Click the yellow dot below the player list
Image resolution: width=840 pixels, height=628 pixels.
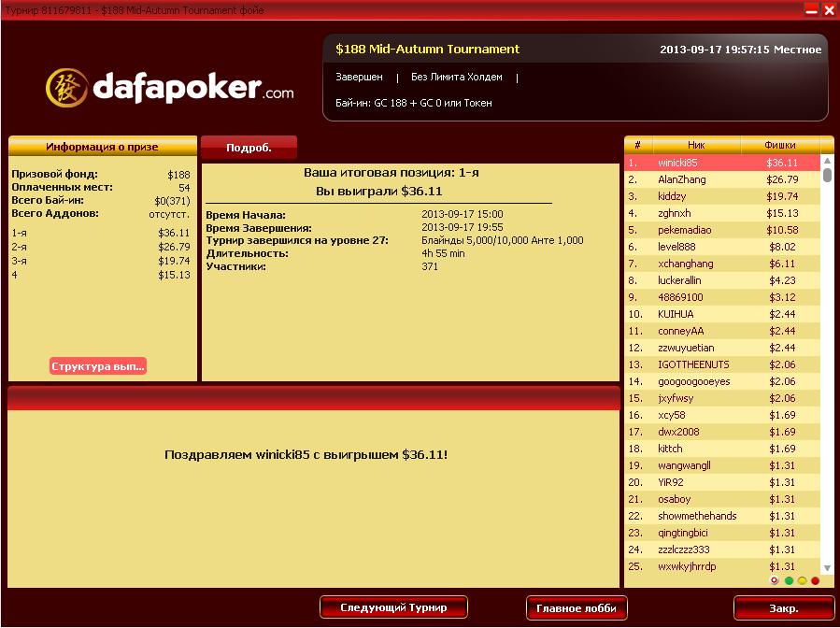pos(802,580)
